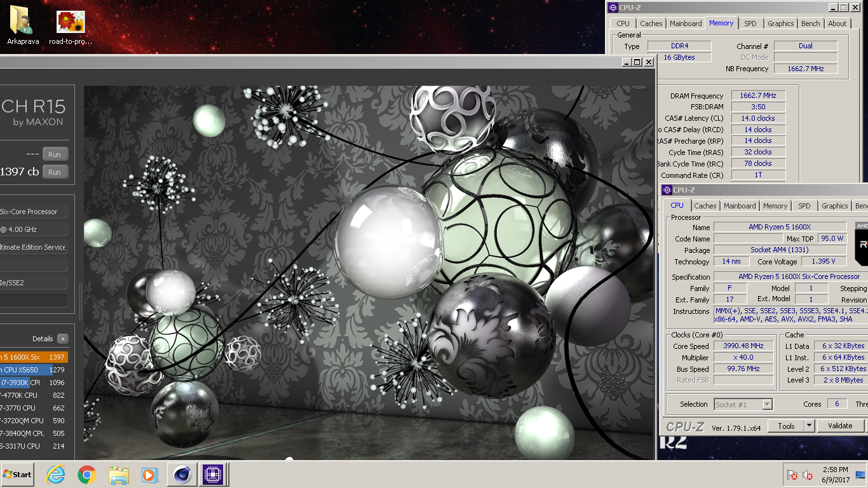Click the CAS# Latency 14.0 clocks value

(758, 118)
